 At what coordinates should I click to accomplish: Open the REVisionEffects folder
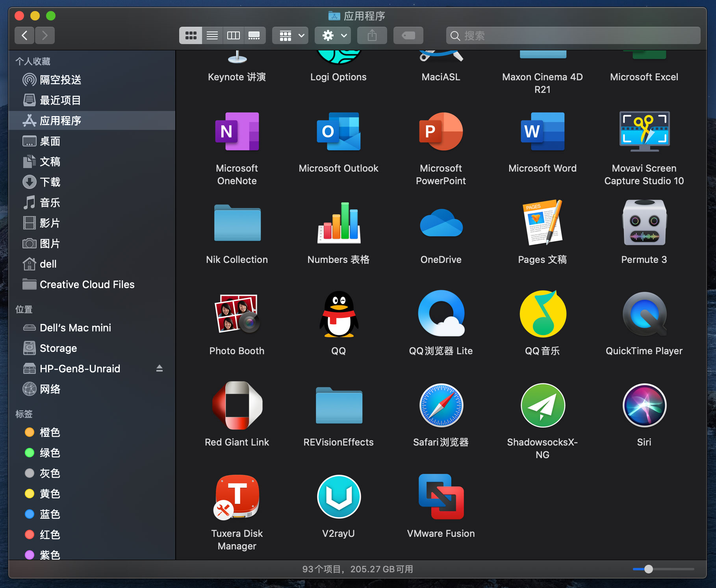[339, 405]
